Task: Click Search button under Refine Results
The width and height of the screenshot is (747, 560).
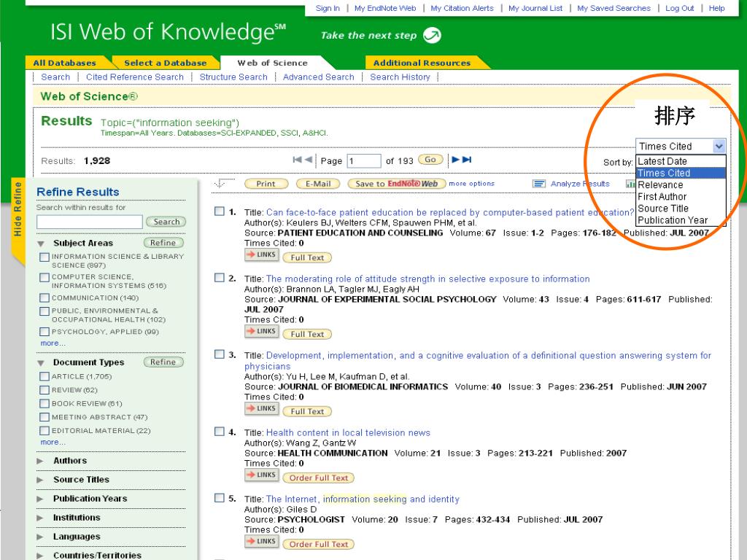Action: click(166, 222)
